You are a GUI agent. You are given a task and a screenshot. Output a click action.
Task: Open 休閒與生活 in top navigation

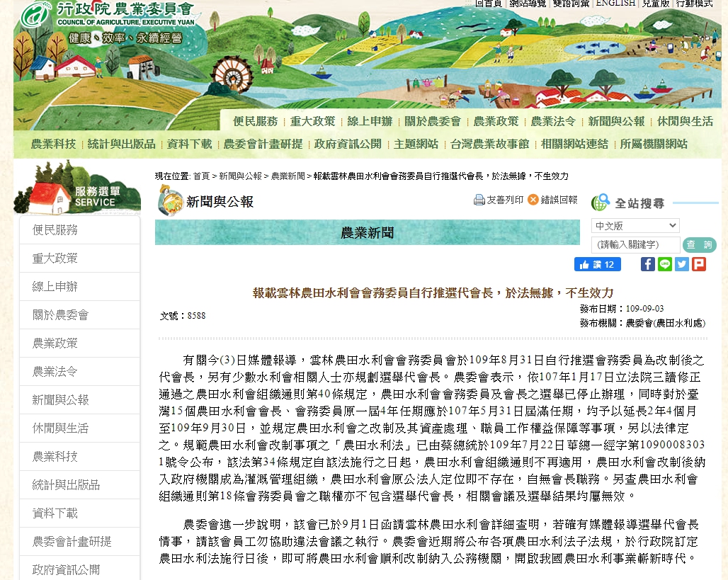click(x=685, y=121)
